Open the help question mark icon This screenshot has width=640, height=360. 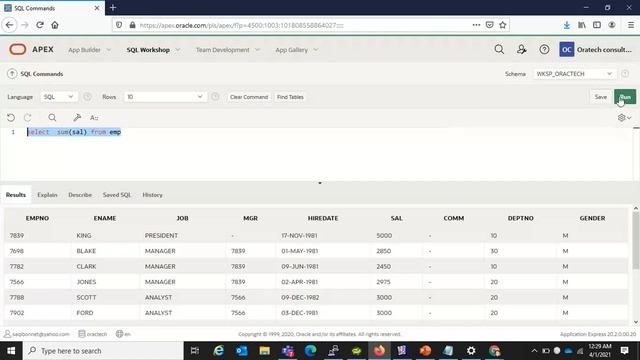544,49
